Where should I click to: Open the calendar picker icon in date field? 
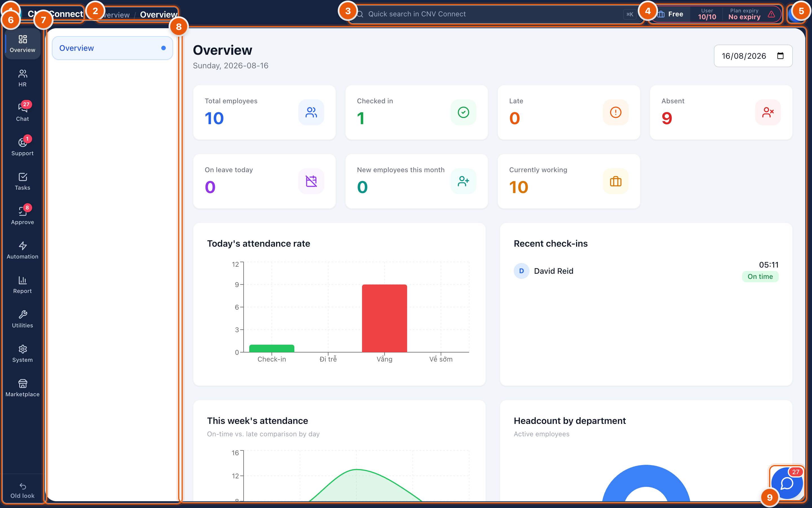coord(780,56)
